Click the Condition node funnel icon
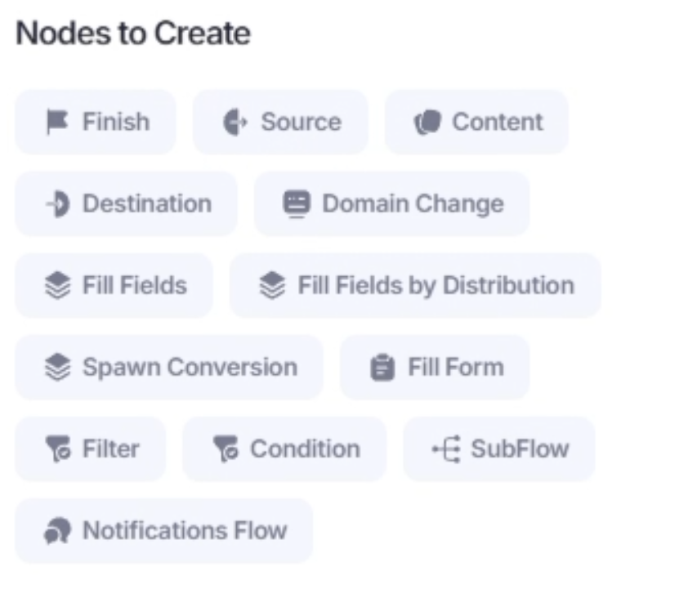Screen dimensions: 688x616 [225, 449]
